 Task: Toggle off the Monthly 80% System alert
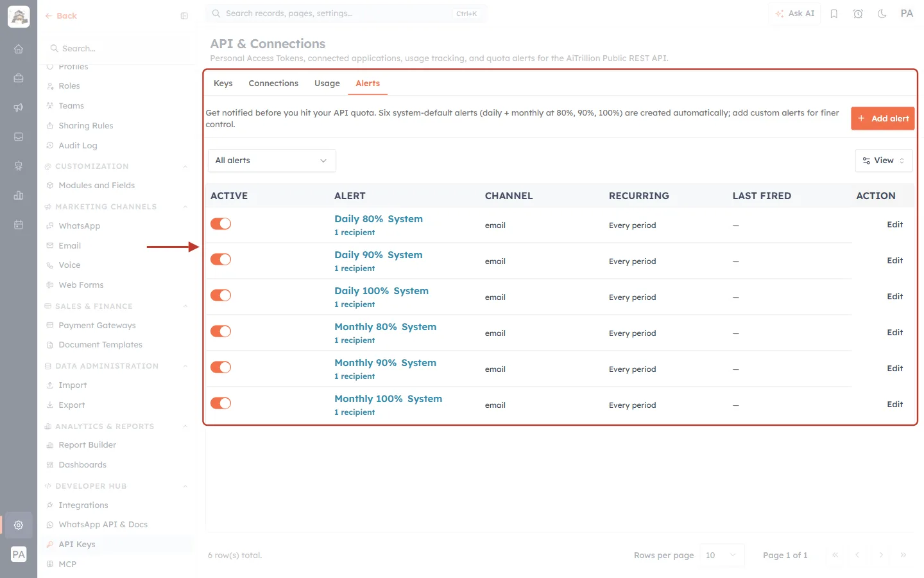point(221,331)
